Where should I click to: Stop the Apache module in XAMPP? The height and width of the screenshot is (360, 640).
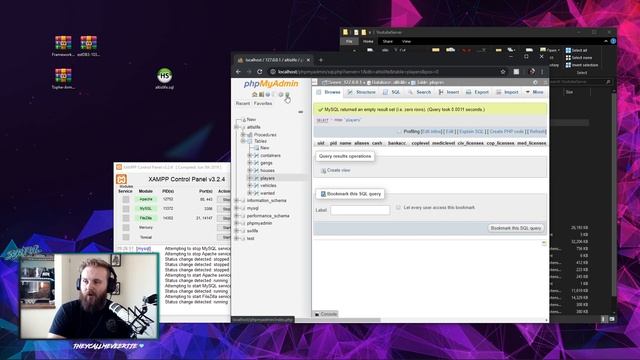224,199
